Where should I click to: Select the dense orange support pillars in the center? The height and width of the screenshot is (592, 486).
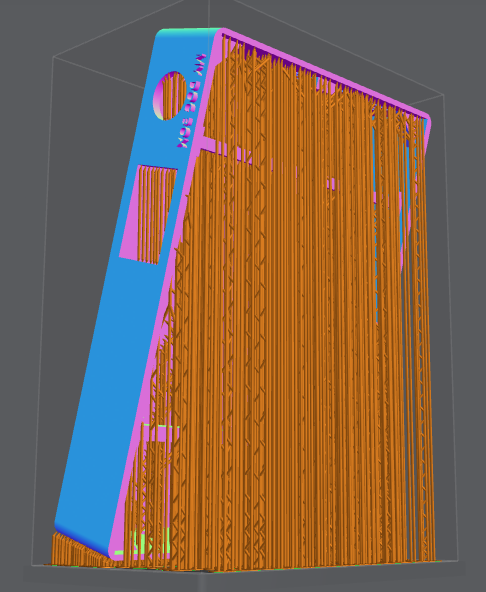[295, 340]
